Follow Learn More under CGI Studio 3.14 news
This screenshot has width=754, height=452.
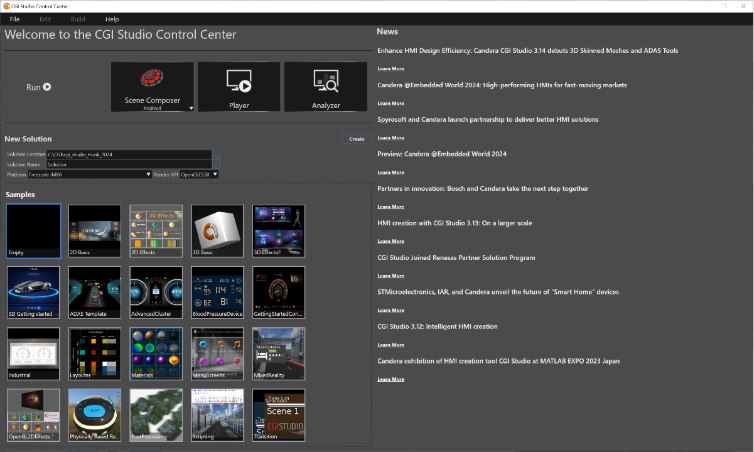390,69
